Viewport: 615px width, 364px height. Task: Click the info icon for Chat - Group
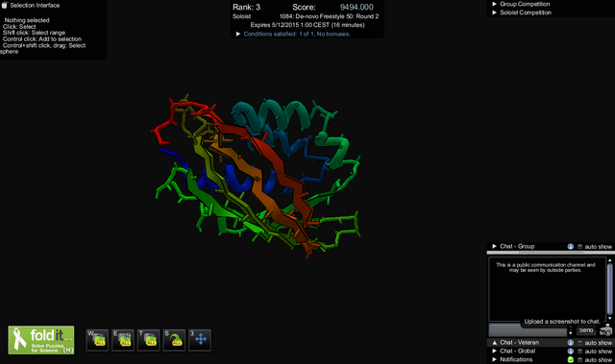pyautogui.click(x=570, y=247)
